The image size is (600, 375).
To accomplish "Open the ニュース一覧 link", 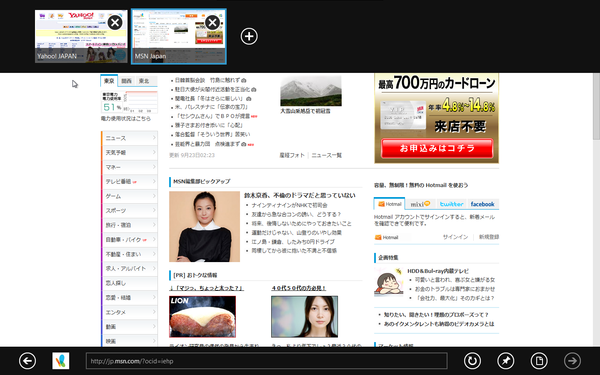I will tap(326, 155).
